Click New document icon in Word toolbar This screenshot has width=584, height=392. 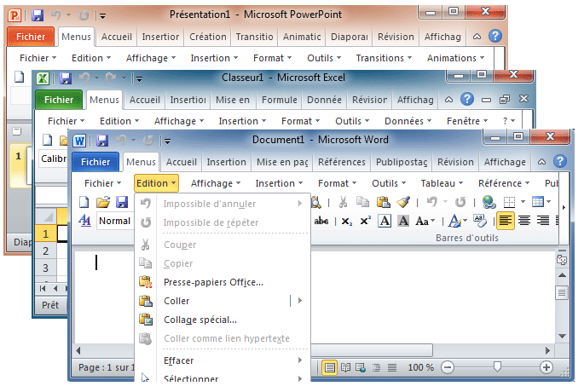pyautogui.click(x=84, y=202)
